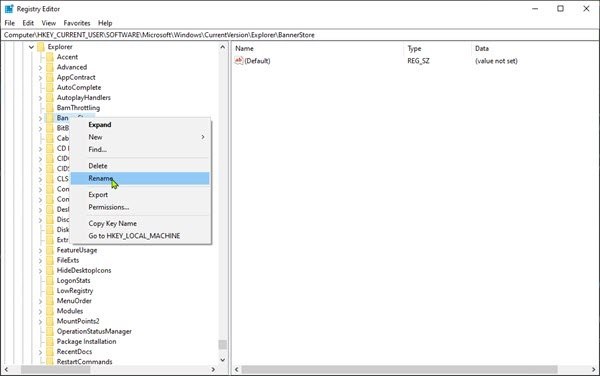Click the Advanced folder icon
This screenshot has width=600, height=376.
[50, 67]
